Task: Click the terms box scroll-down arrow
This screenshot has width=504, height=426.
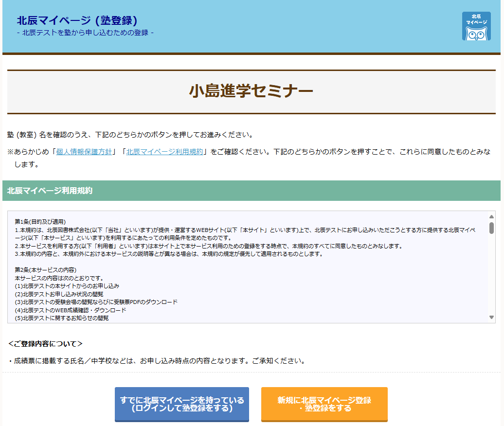Action: point(491,317)
